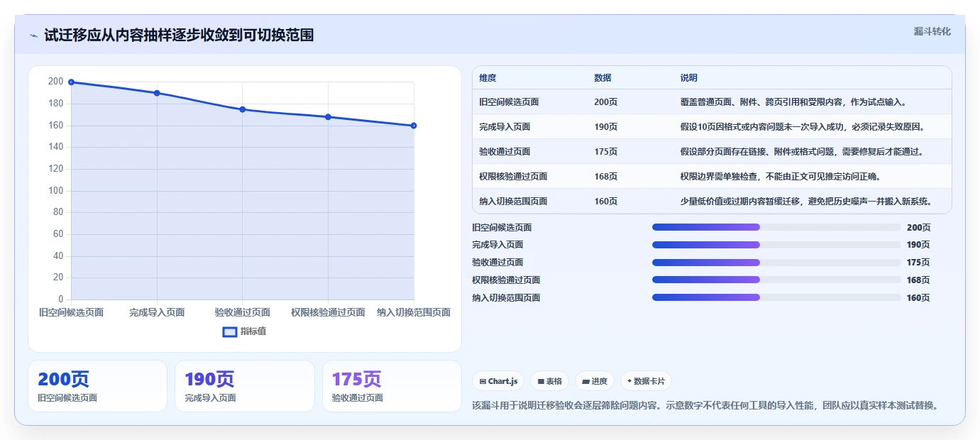Toggle the 指标值 legend swatch
Image resolution: width=980 pixels, height=440 pixels.
[x=230, y=331]
